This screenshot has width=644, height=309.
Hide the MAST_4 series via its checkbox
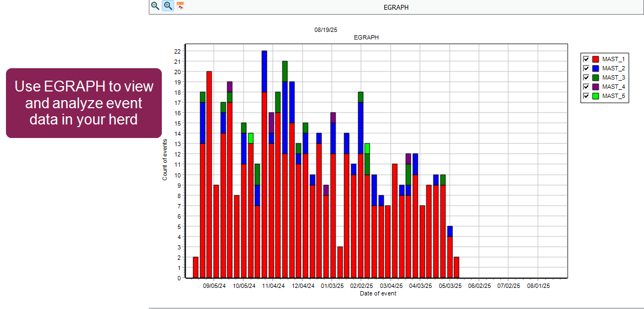tap(586, 87)
